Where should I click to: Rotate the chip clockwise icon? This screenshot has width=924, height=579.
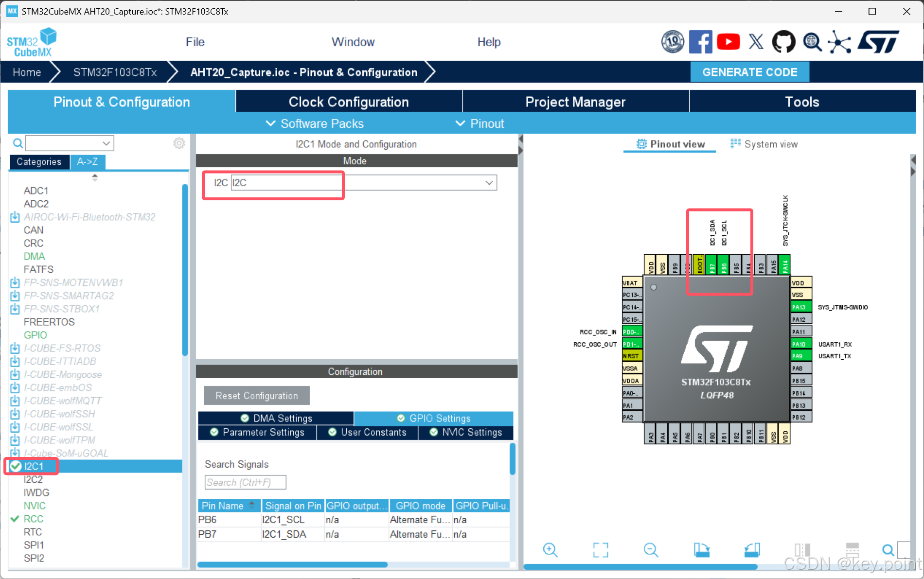pos(701,550)
